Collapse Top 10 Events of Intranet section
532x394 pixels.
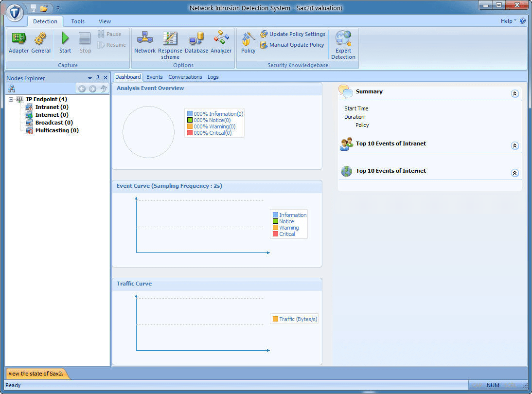coord(514,145)
